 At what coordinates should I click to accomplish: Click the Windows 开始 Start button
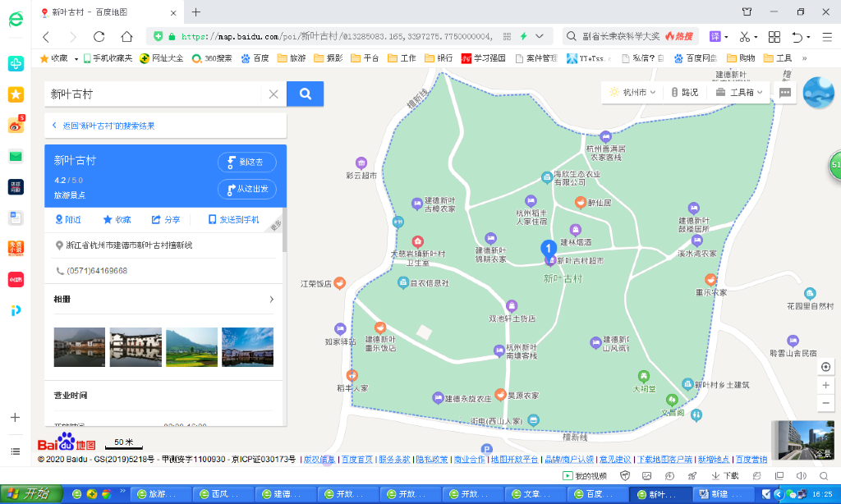click(x=31, y=494)
